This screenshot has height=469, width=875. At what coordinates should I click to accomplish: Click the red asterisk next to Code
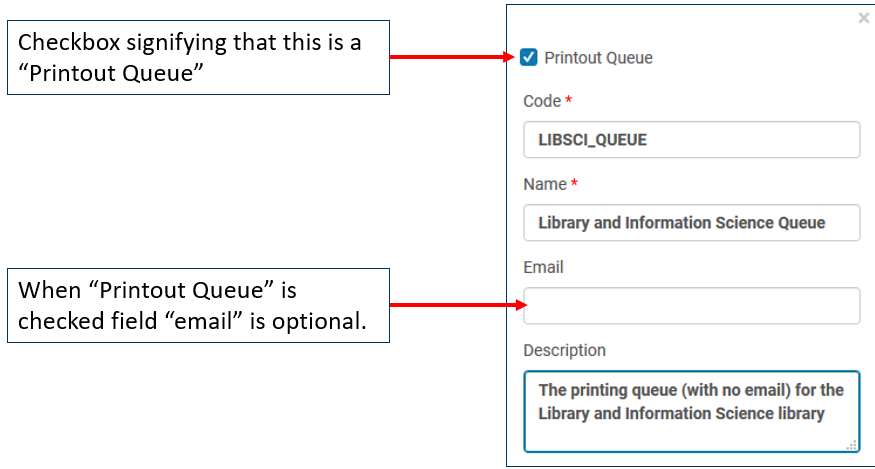(x=569, y=101)
